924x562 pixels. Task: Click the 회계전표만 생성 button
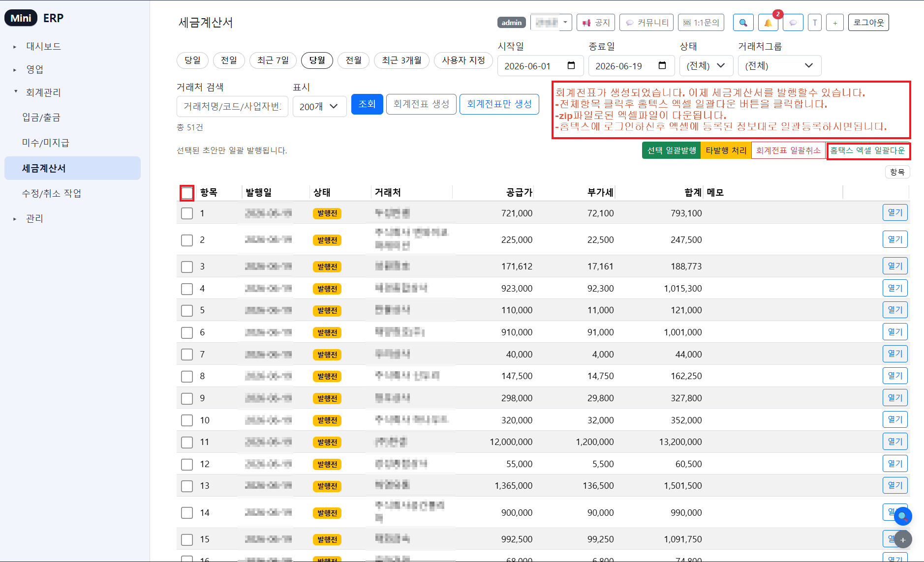point(499,104)
